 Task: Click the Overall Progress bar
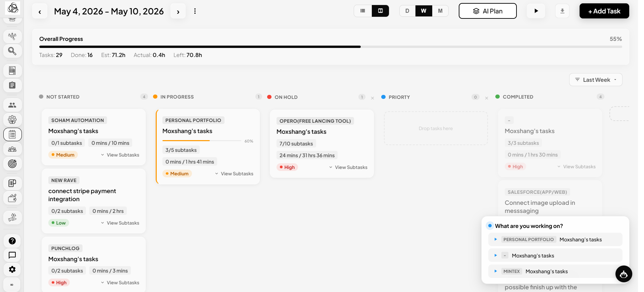coord(331,47)
